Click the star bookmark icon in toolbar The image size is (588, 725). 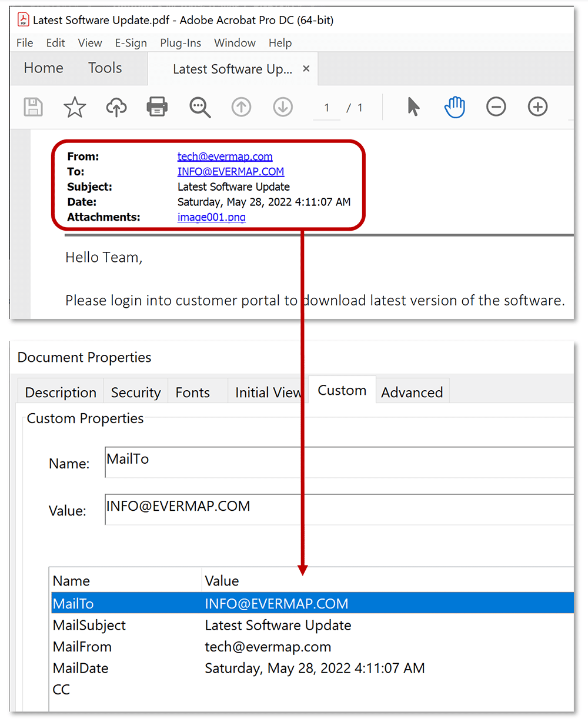tap(75, 107)
